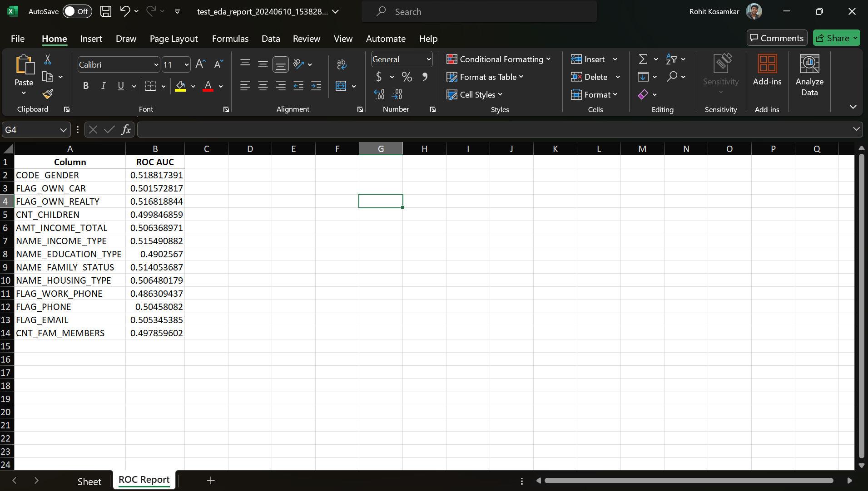Select the Format Painter tool

[x=48, y=93]
